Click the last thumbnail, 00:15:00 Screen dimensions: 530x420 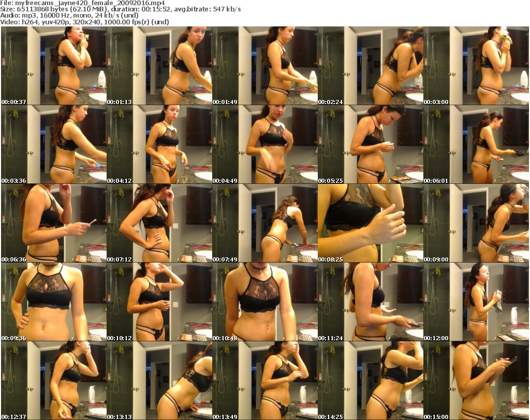pyautogui.click(x=476, y=381)
